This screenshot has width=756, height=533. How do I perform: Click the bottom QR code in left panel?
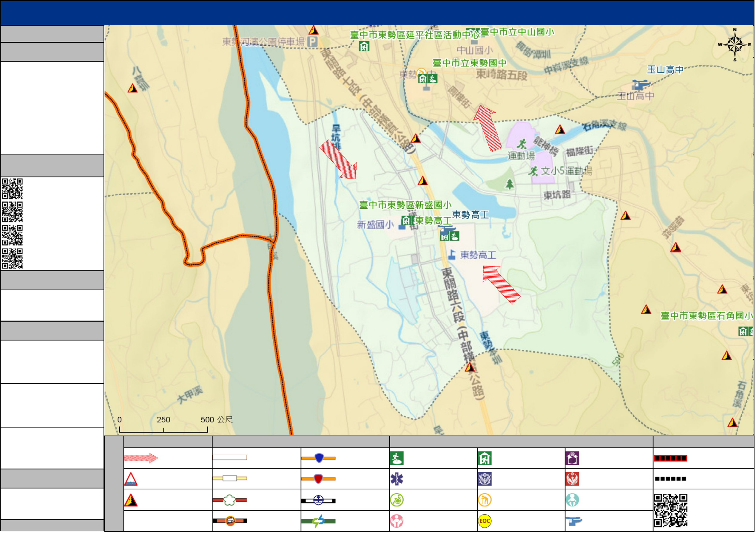click(13, 259)
